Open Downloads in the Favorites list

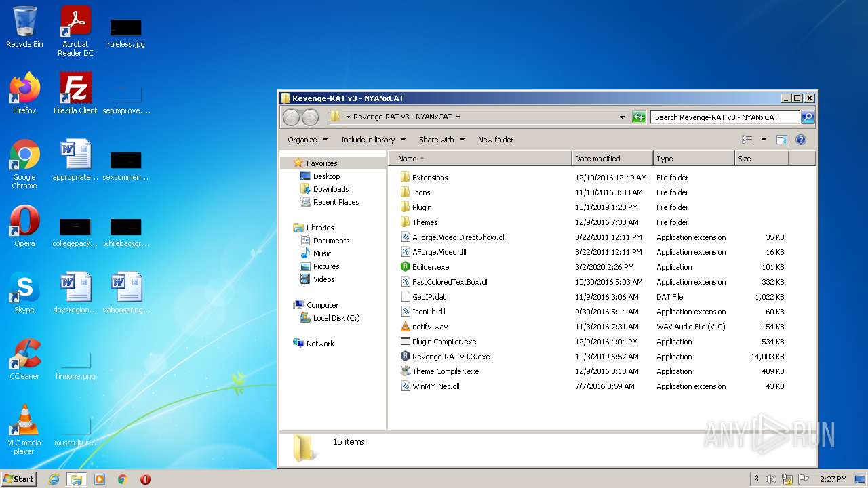coord(330,189)
